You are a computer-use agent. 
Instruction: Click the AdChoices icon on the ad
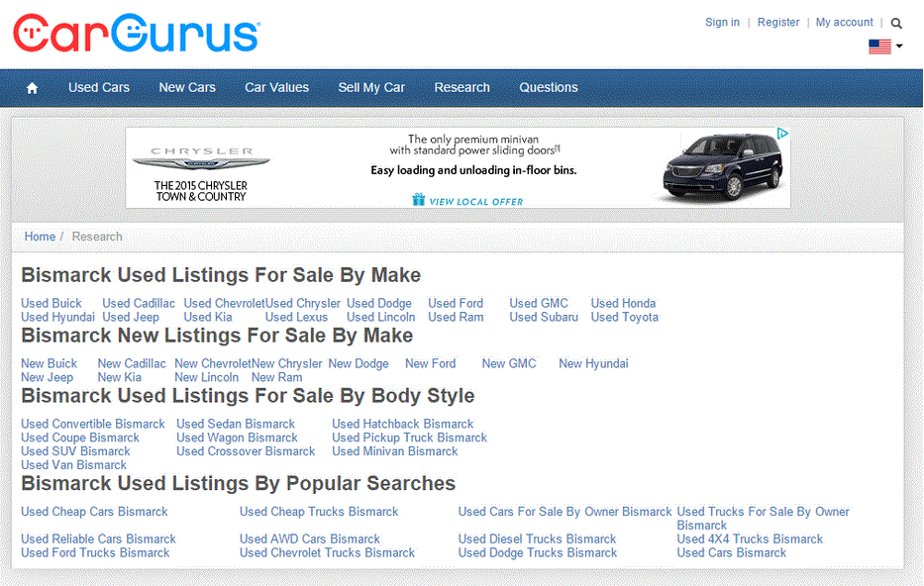point(782,134)
